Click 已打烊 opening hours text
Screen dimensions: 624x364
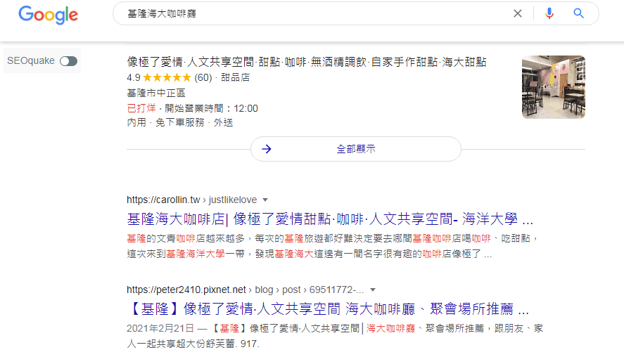tap(141, 108)
